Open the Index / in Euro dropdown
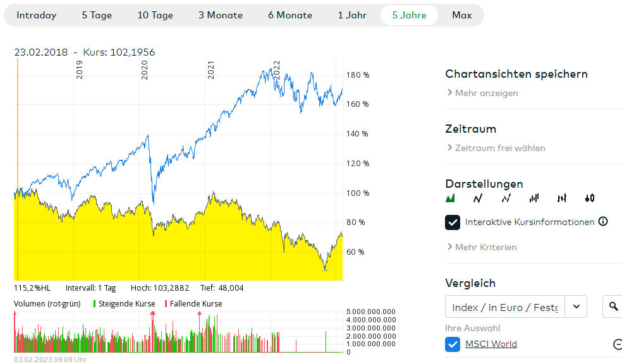This screenshot has height=364, width=622. [x=576, y=307]
